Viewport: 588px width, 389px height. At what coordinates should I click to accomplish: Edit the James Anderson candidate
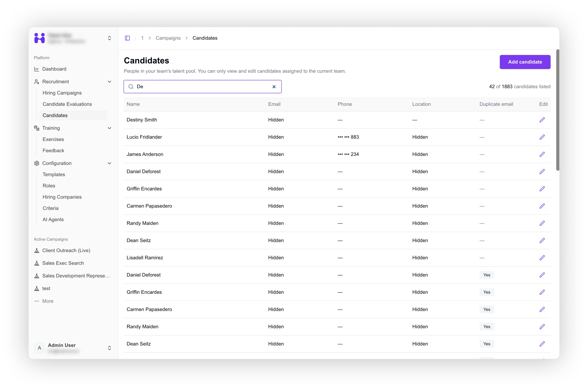[542, 154]
